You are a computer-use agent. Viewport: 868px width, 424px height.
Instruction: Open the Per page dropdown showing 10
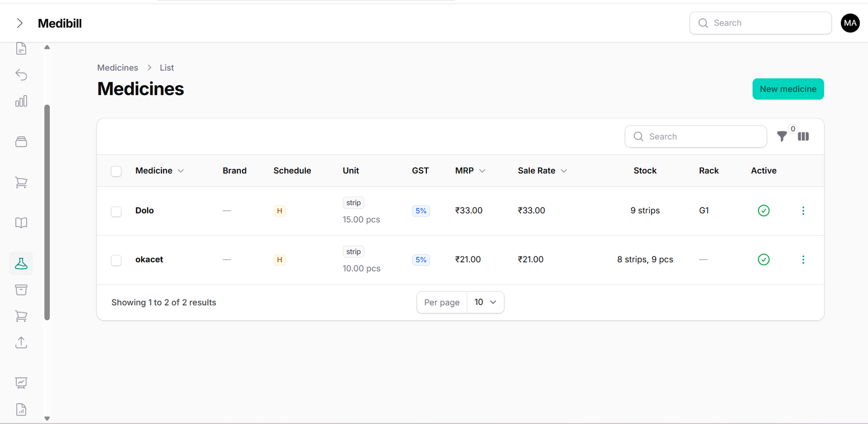pyautogui.click(x=485, y=302)
